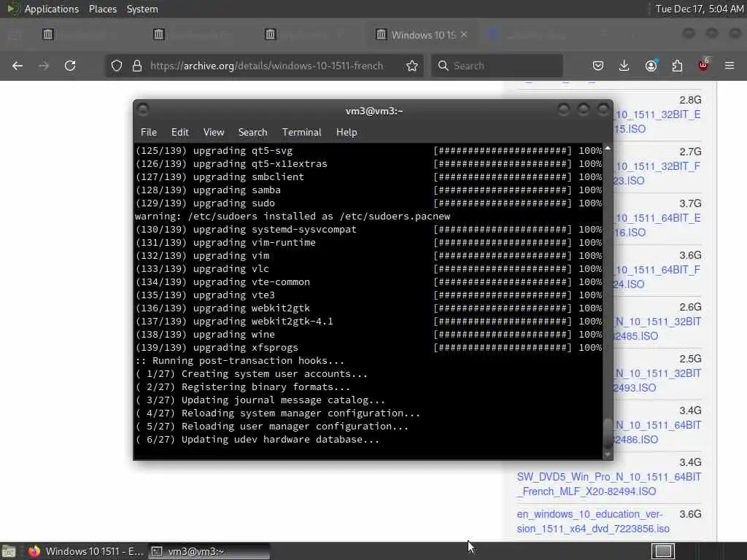The height and width of the screenshot is (560, 747).
Task: Open the terminal Help menu
Action: point(347,133)
